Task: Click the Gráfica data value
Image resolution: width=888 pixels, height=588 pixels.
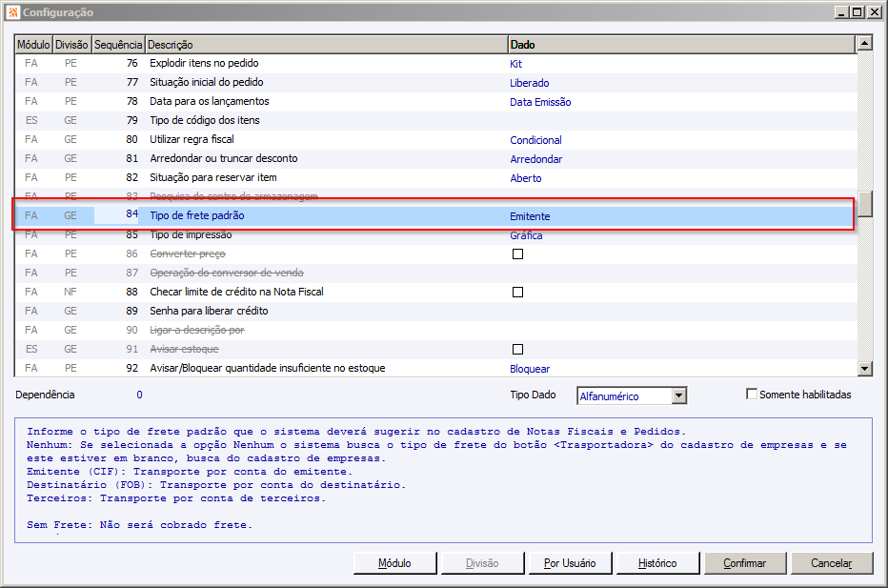Action: click(526, 235)
